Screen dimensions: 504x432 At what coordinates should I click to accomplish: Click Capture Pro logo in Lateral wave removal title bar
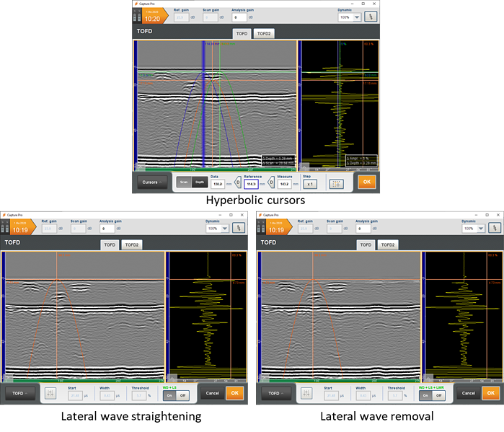[260, 215]
